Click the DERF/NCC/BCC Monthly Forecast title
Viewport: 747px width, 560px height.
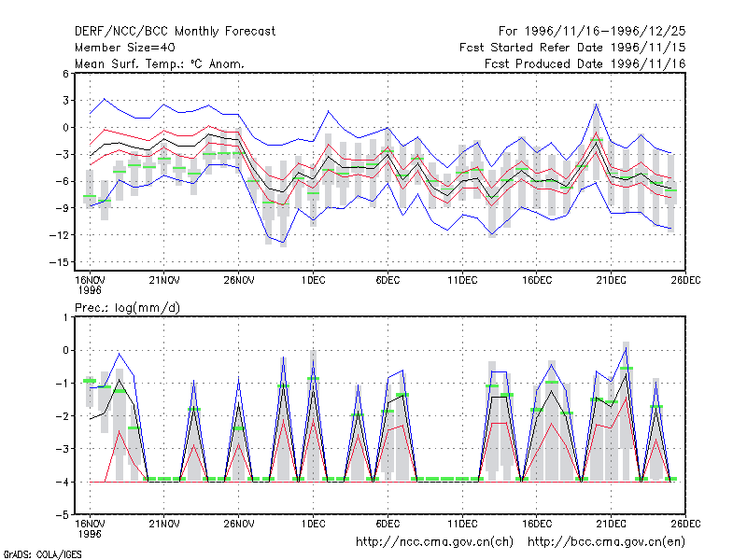[175, 32]
